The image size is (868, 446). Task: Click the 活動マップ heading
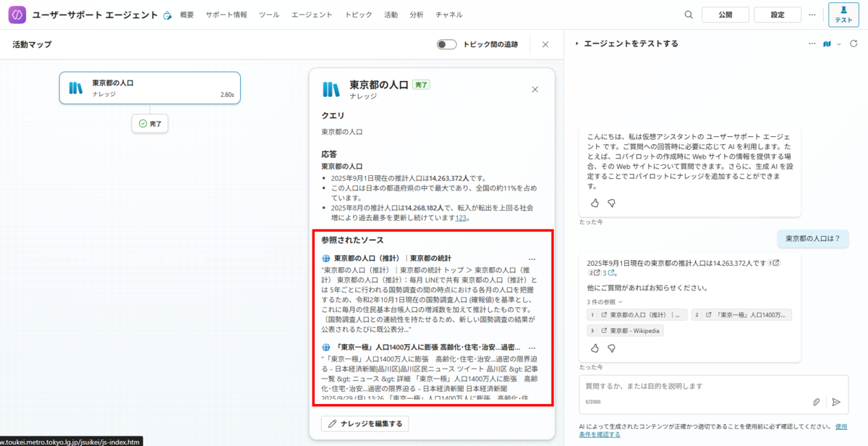tap(32, 44)
